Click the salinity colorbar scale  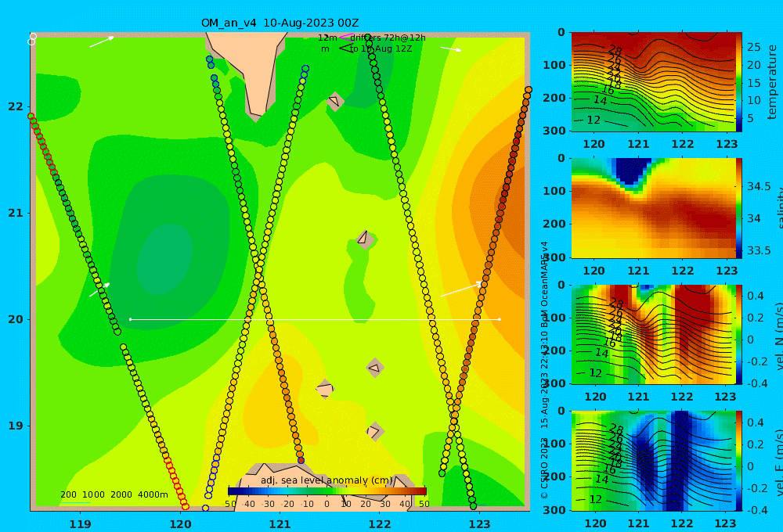(x=739, y=208)
